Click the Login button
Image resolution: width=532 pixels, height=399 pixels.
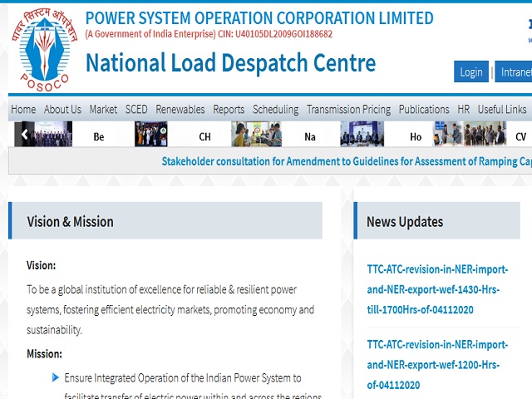click(x=471, y=71)
